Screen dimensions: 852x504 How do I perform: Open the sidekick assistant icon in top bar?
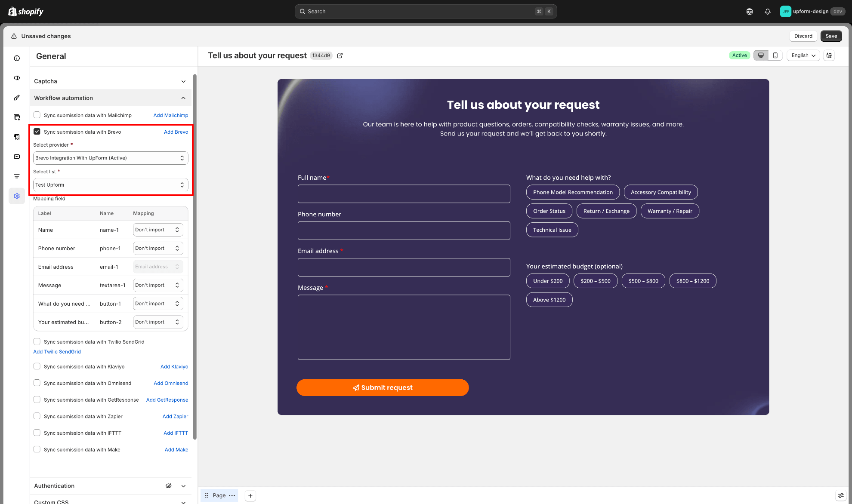pyautogui.click(x=750, y=12)
